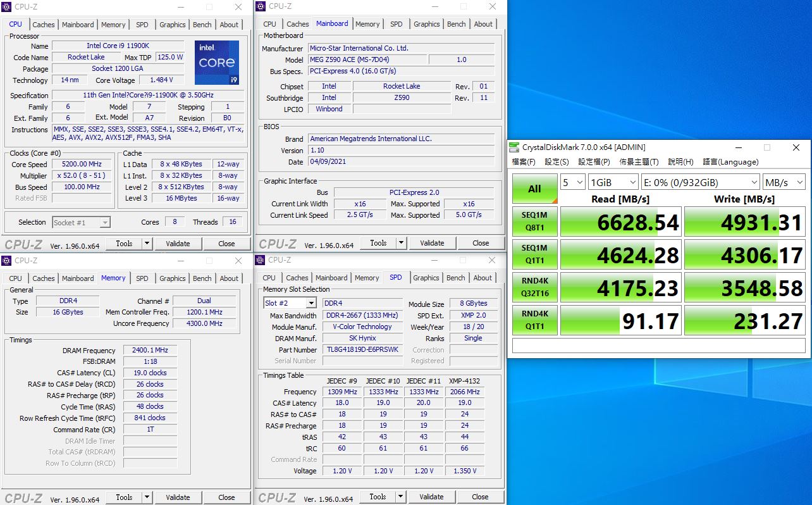The width and height of the screenshot is (812, 505).
Task: Open the Socket #1 selection dropdown
Action: click(x=81, y=222)
